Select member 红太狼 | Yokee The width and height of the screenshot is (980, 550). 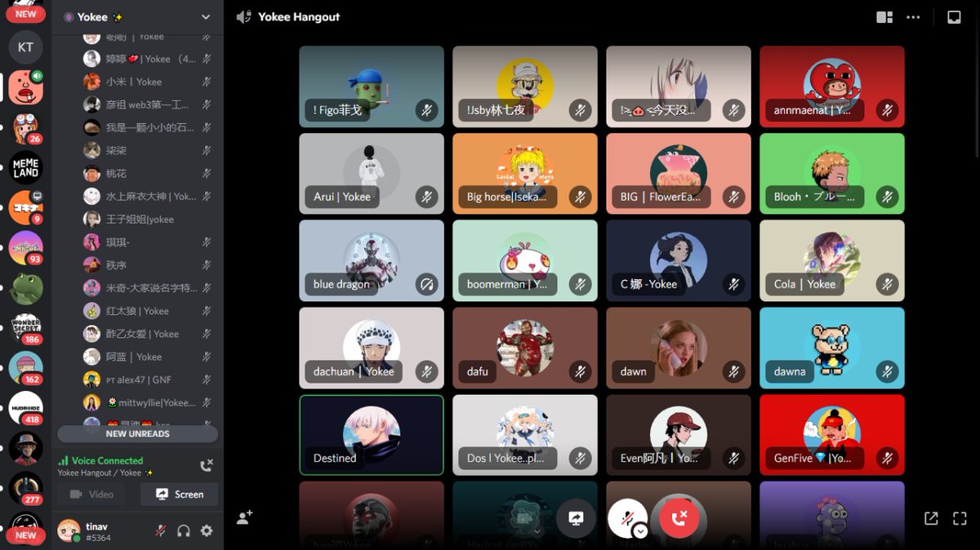[x=149, y=311]
